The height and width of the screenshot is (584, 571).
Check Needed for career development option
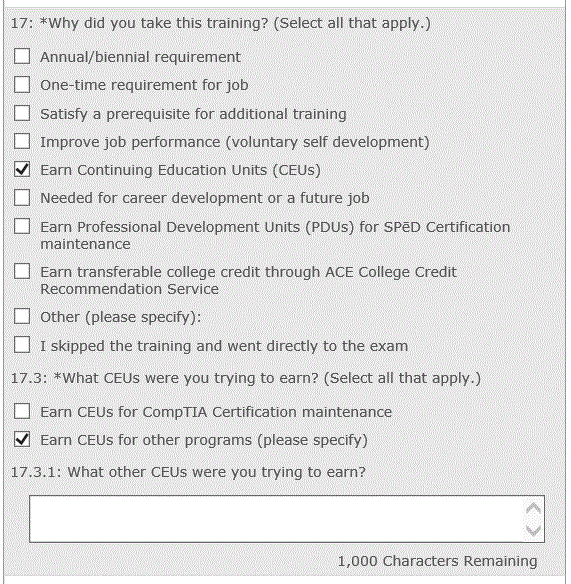[x=22, y=197]
